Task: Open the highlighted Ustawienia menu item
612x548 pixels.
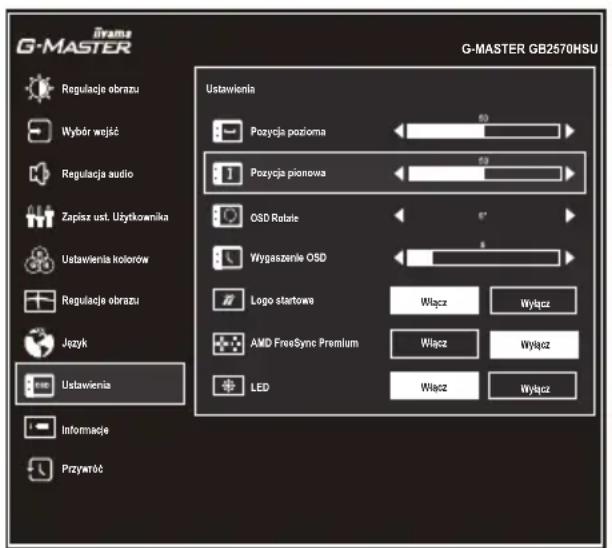Action: [100, 384]
